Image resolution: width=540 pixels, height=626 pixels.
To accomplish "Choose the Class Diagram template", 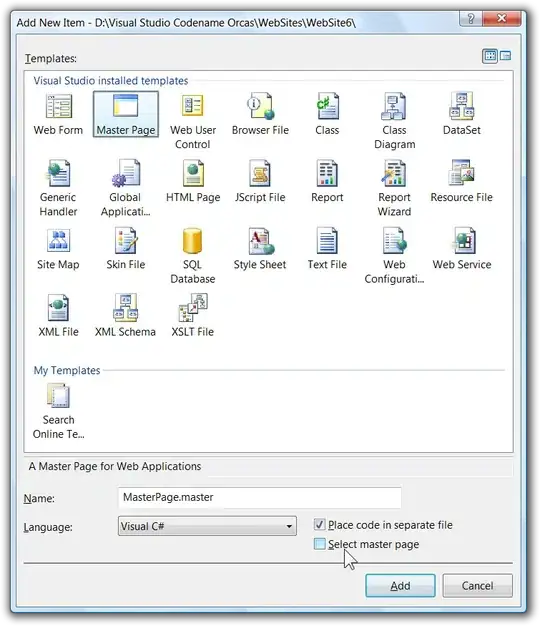I will (x=394, y=106).
